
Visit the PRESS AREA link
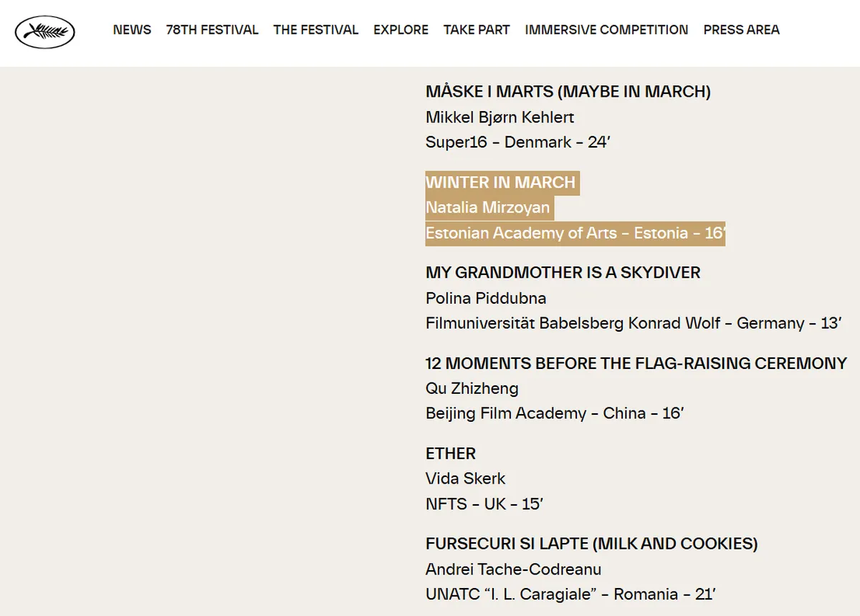pyautogui.click(x=741, y=30)
